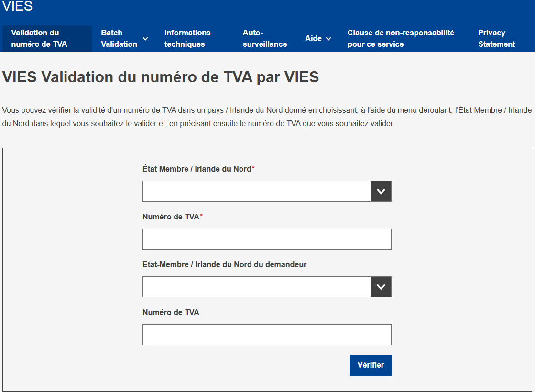Viewport: 535px width, 392px height.
Task: Click the dark arrow of the first État Membre dropdown
Action: pos(381,191)
